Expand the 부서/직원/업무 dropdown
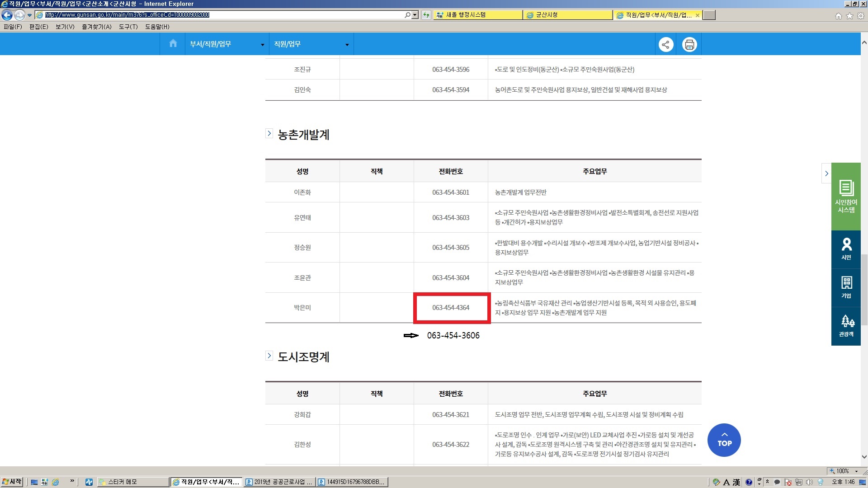The width and height of the screenshot is (868, 488). (x=226, y=44)
